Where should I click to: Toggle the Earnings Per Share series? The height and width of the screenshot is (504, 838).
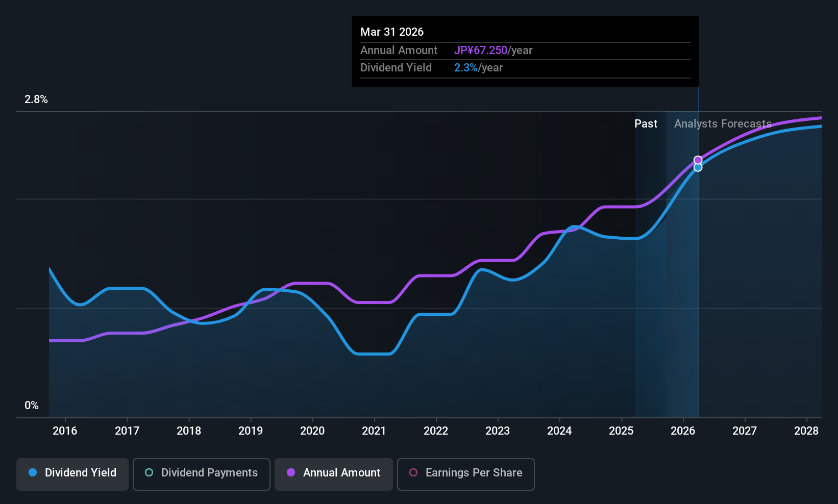(x=465, y=474)
